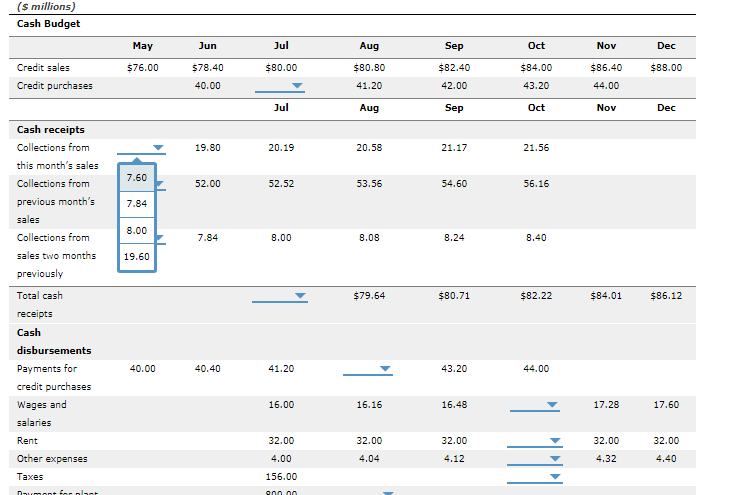The image size is (754, 495).
Task: Open the August payments for credit purchases dropdown
Action: point(368,369)
